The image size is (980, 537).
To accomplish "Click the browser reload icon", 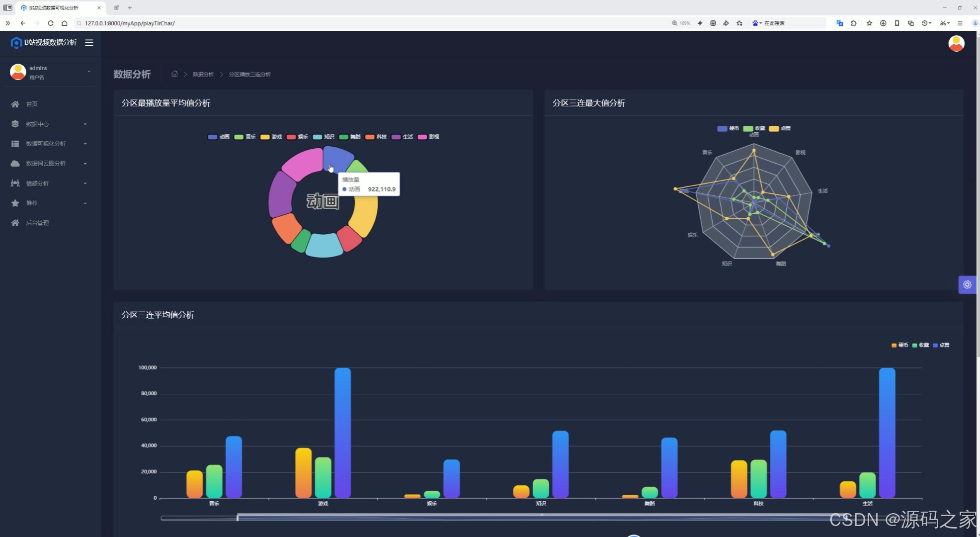I will tap(51, 23).
